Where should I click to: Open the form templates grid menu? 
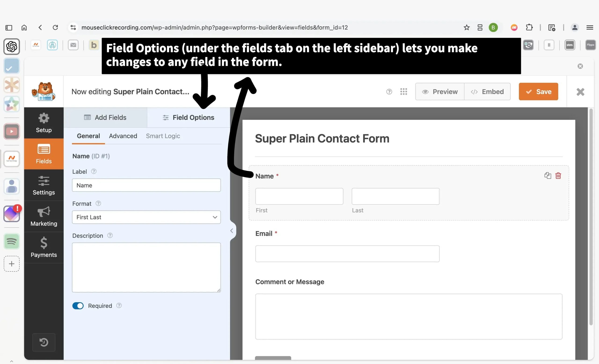[x=404, y=92]
